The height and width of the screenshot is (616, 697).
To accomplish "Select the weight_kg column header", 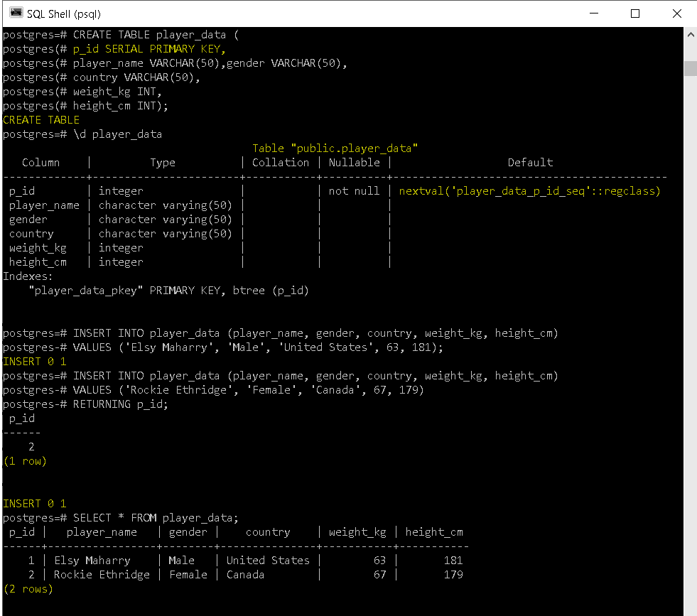I will tap(357, 531).
